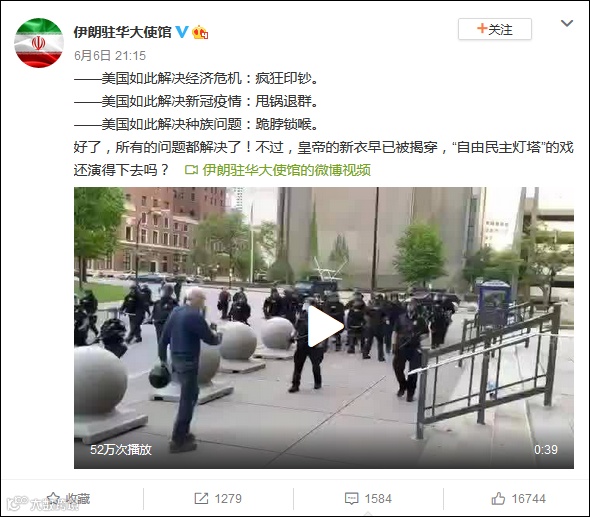Image resolution: width=590 pixels, height=517 pixels.
Task: Open the 伊朗驻华大使馆的微博视频 link
Action: pos(286,170)
